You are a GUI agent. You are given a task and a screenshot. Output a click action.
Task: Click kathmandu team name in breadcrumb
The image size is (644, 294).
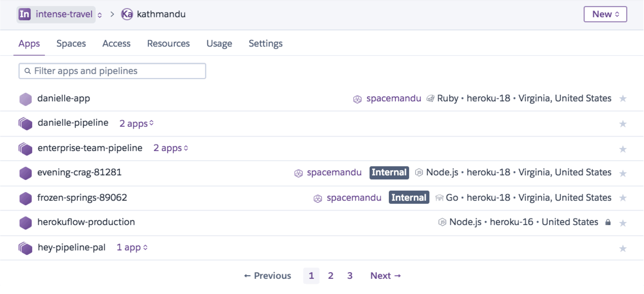click(x=161, y=14)
